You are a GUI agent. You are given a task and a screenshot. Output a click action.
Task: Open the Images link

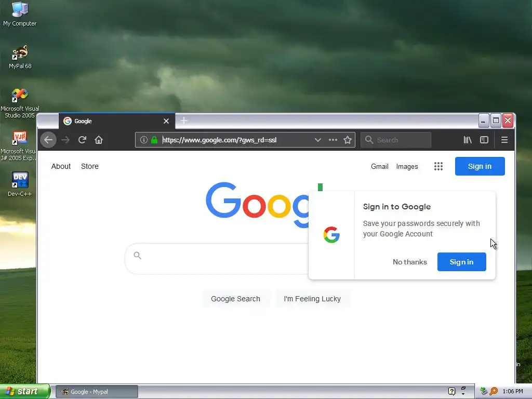point(407,167)
